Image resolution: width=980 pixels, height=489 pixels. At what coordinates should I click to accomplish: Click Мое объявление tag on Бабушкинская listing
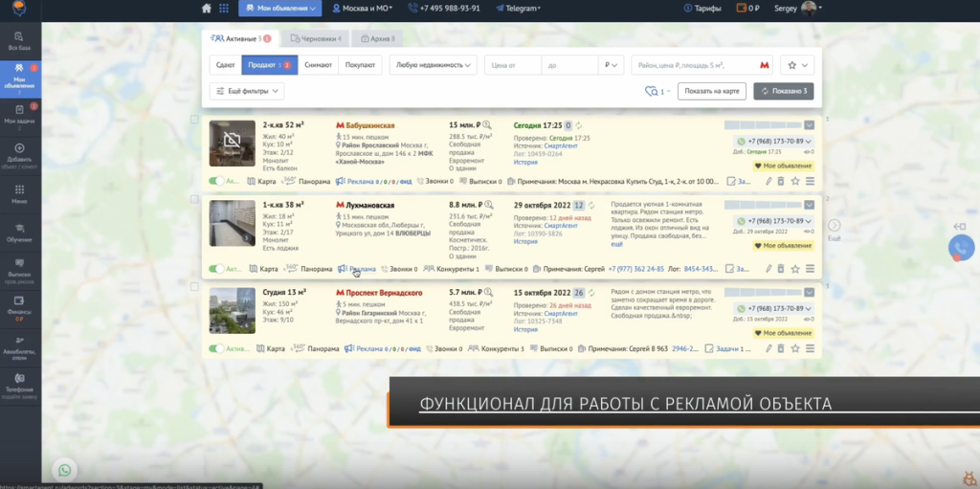[784, 167]
